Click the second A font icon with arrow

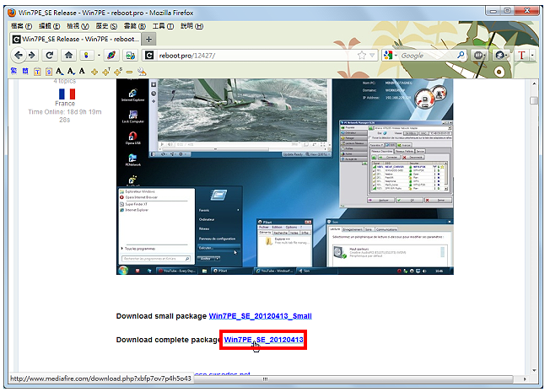[x=71, y=72]
